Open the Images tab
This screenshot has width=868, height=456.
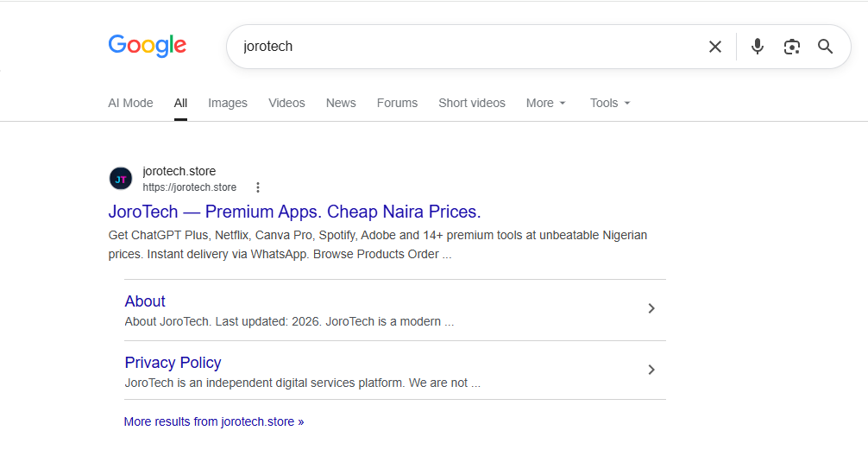click(x=228, y=103)
